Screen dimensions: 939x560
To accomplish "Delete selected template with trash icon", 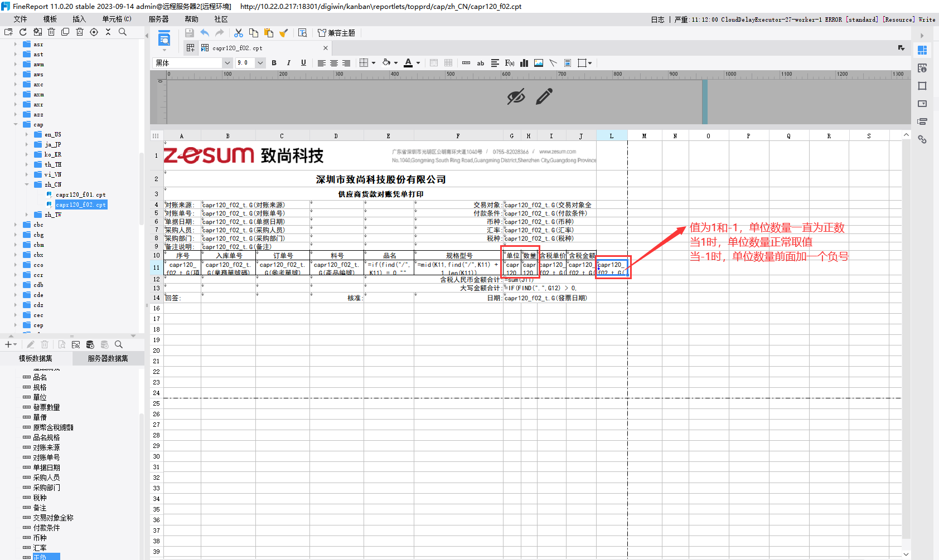I will (51, 32).
